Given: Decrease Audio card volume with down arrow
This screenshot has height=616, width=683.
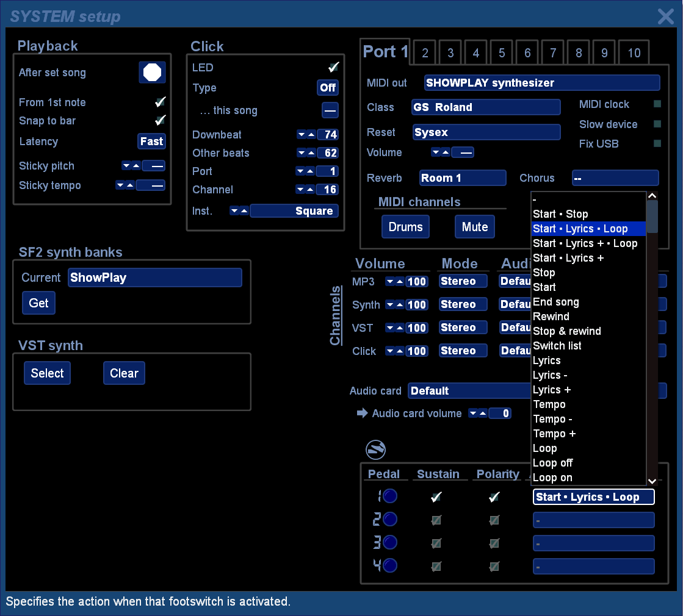Looking at the screenshot, I should pyautogui.click(x=473, y=414).
